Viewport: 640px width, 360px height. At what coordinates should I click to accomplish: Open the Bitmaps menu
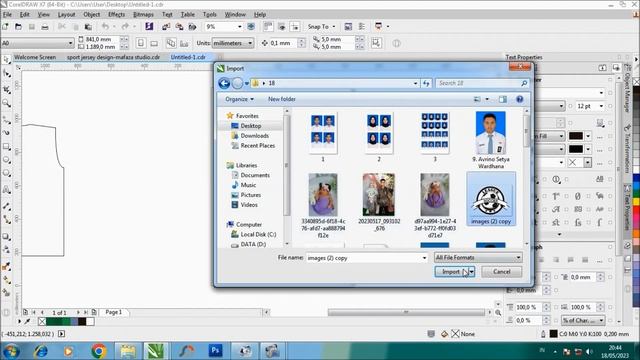(143, 14)
